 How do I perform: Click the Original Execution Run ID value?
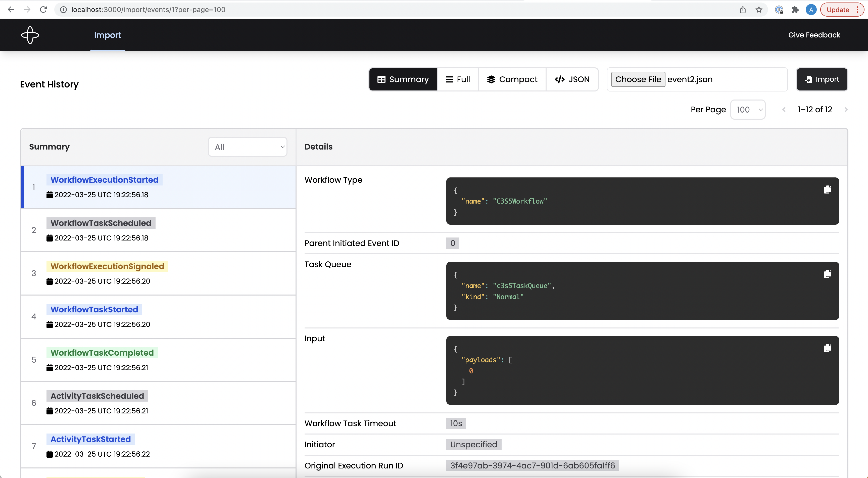533,465
